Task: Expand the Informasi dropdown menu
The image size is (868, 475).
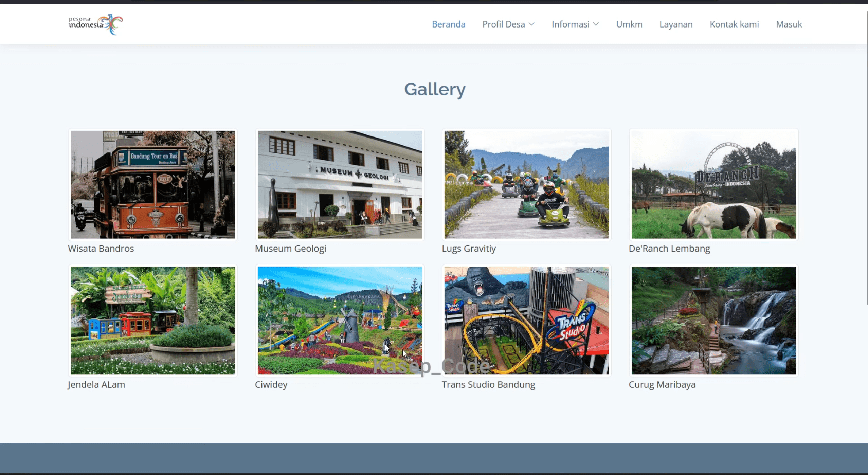Action: coord(575,24)
